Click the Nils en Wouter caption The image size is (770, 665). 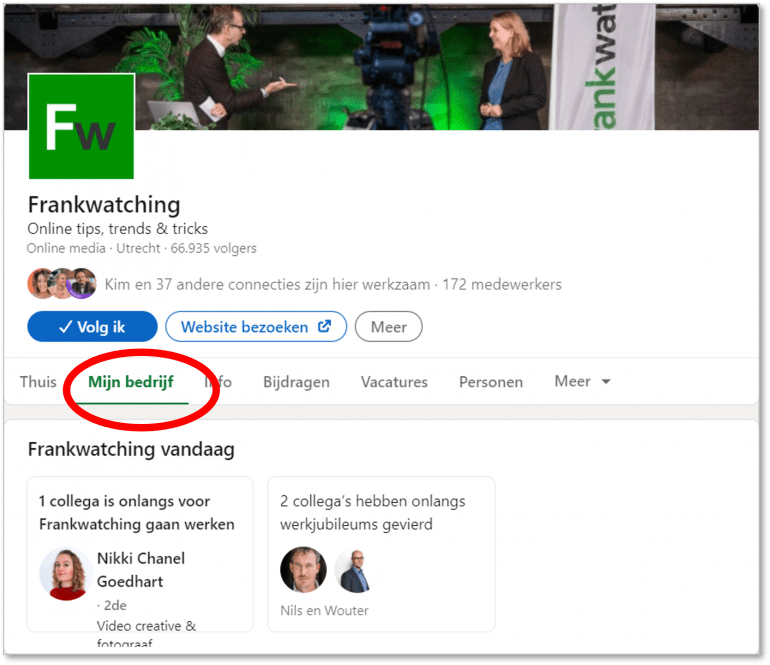click(324, 610)
